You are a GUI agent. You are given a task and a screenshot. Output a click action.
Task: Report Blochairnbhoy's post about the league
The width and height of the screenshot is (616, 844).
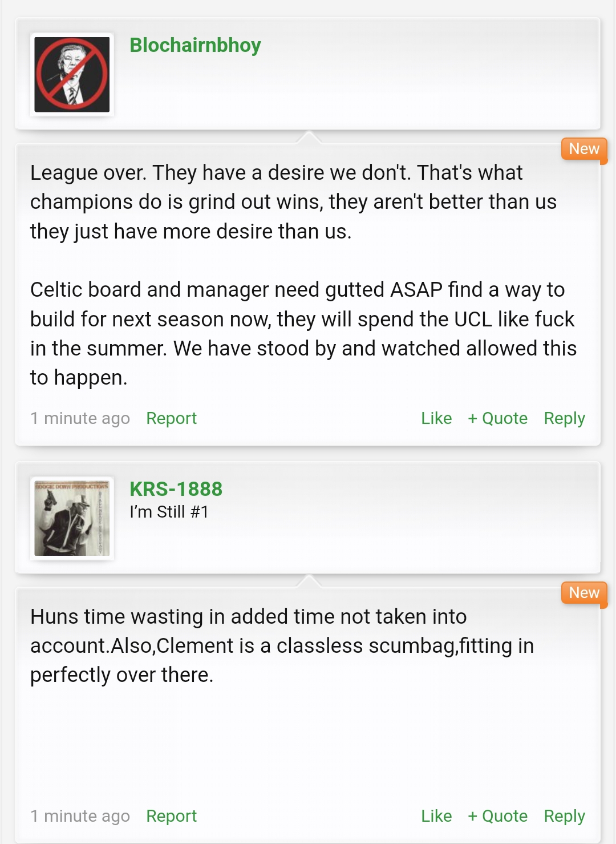171,418
